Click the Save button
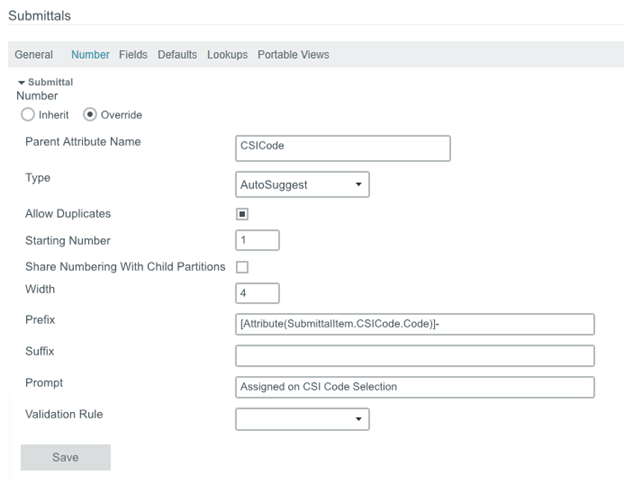The image size is (624, 484). point(65,457)
